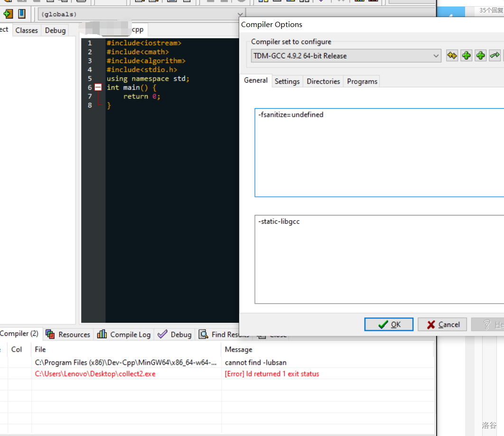504x436 pixels.
Task: Click the closing brace on line 8
Action: click(x=109, y=105)
